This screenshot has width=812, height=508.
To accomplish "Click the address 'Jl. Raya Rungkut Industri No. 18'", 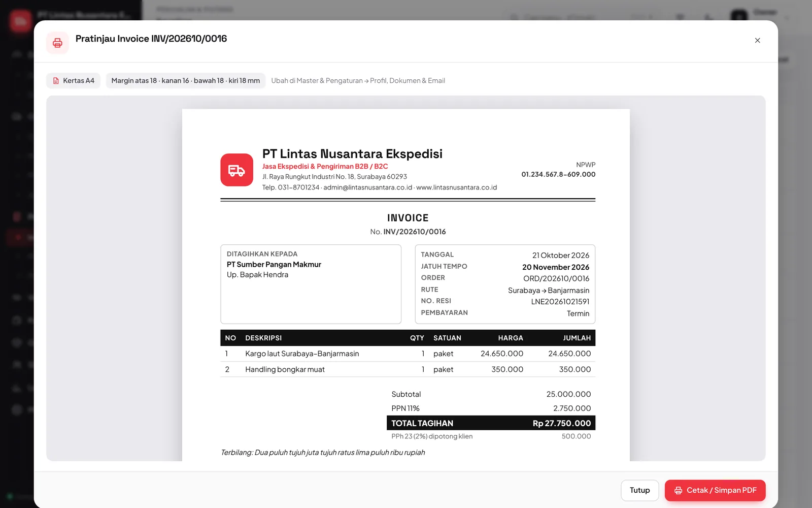I will pos(309,177).
